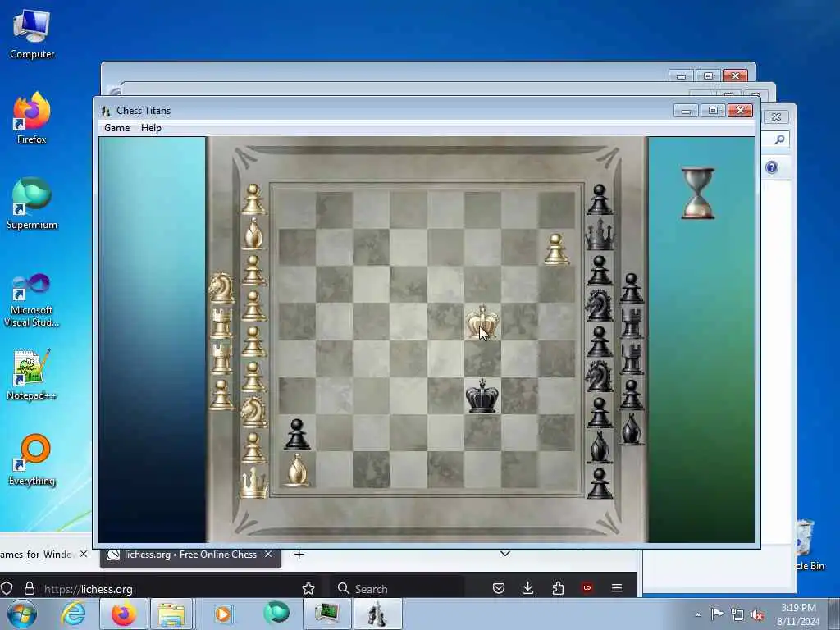Click the uBlock Origin extension icon
Image resolution: width=840 pixels, height=630 pixels.
(587, 588)
